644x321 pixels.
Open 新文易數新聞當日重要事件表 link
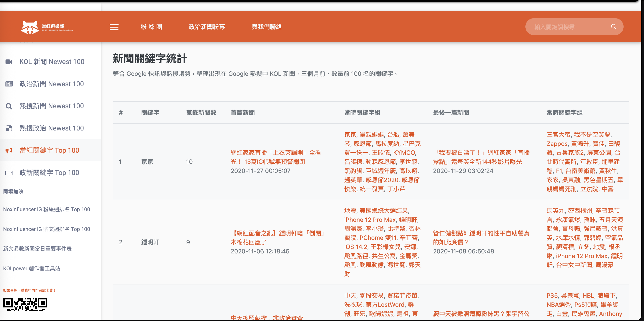click(x=37, y=249)
